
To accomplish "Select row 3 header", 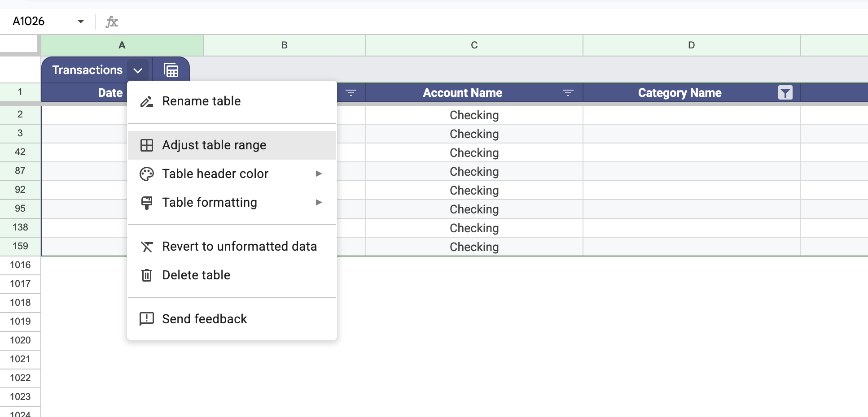I will pyautogui.click(x=20, y=133).
